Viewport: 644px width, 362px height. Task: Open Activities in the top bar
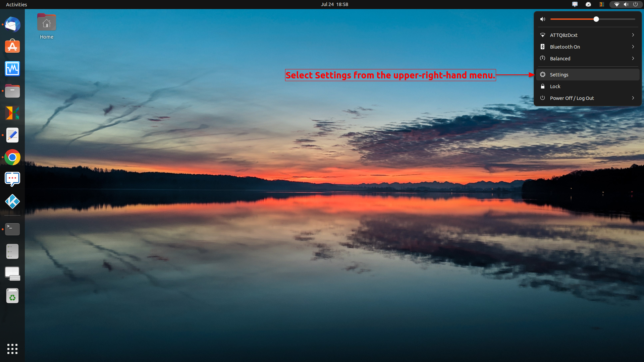click(16, 4)
